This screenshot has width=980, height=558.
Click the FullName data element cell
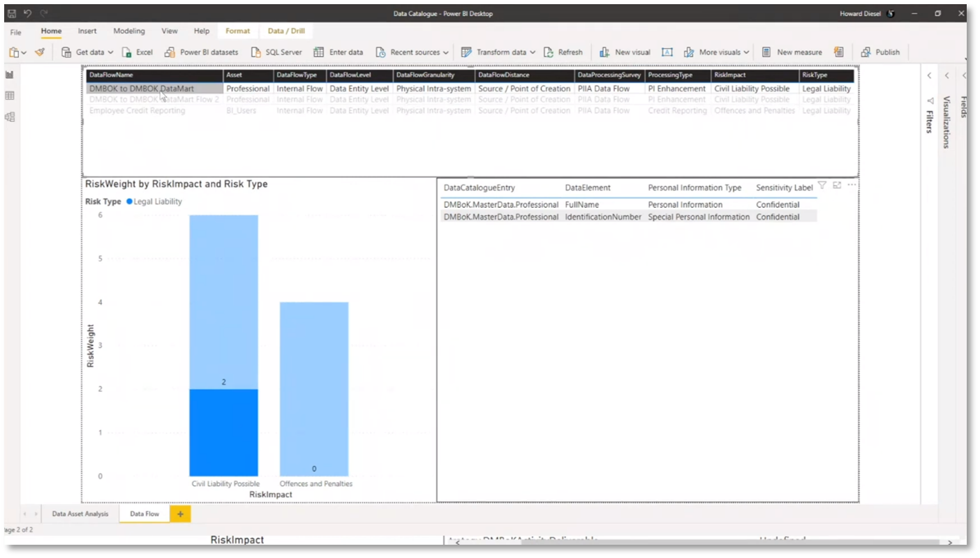583,205
